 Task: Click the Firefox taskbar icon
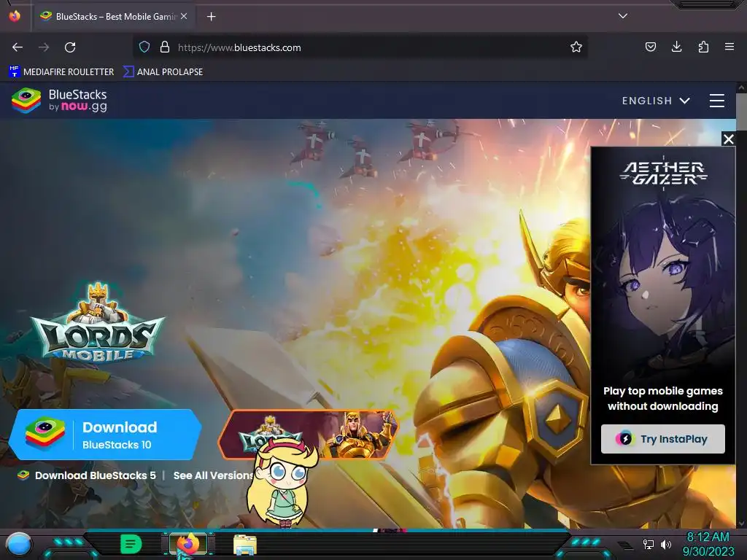point(189,544)
